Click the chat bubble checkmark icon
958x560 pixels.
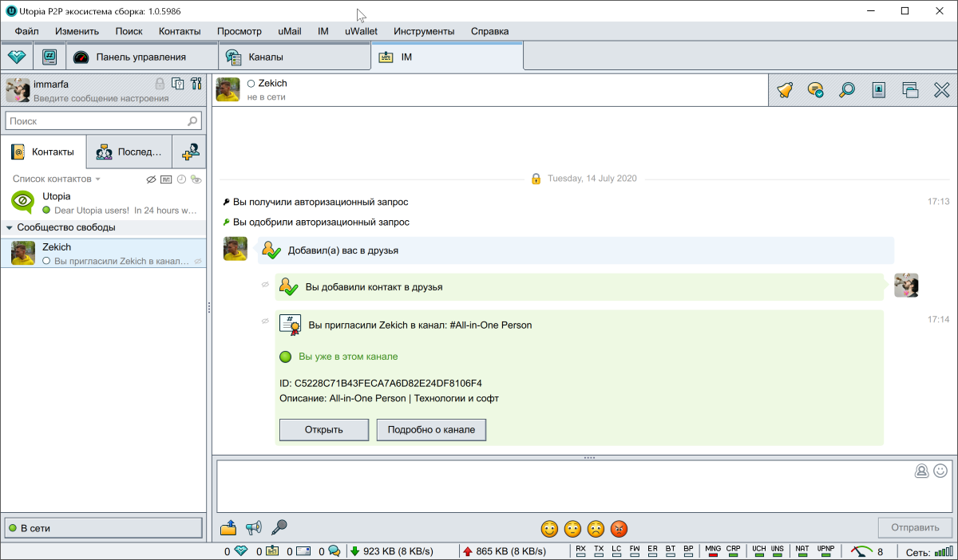pyautogui.click(x=816, y=90)
